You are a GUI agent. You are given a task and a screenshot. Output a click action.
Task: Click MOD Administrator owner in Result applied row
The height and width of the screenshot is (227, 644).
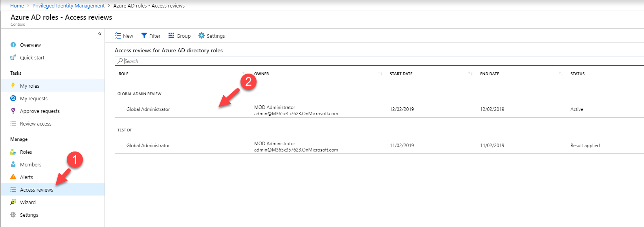click(x=275, y=144)
